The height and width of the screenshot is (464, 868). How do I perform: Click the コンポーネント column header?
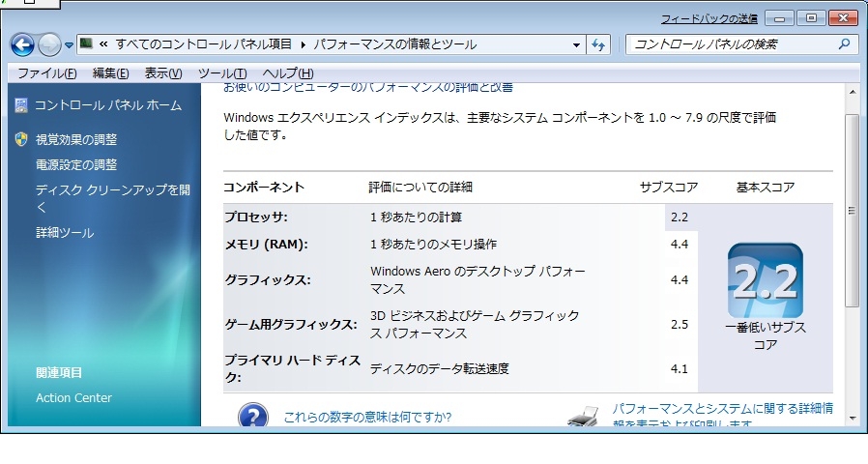(264, 188)
